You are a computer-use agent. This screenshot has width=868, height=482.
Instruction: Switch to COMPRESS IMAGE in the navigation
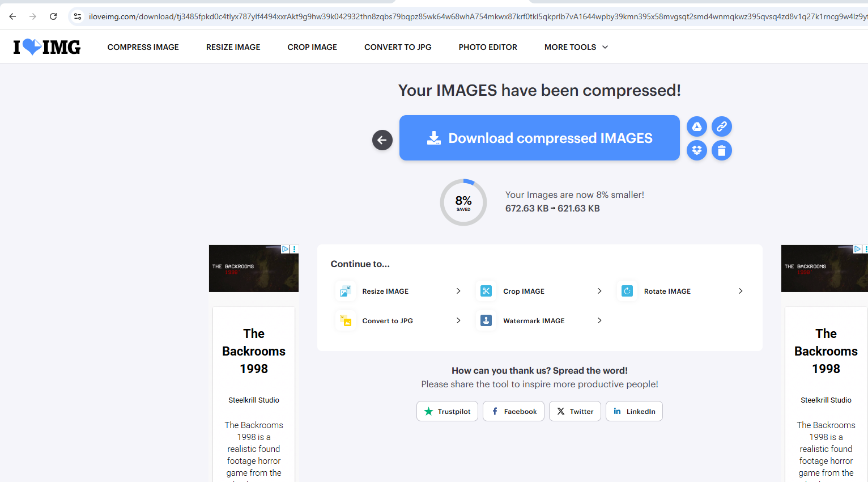[143, 47]
